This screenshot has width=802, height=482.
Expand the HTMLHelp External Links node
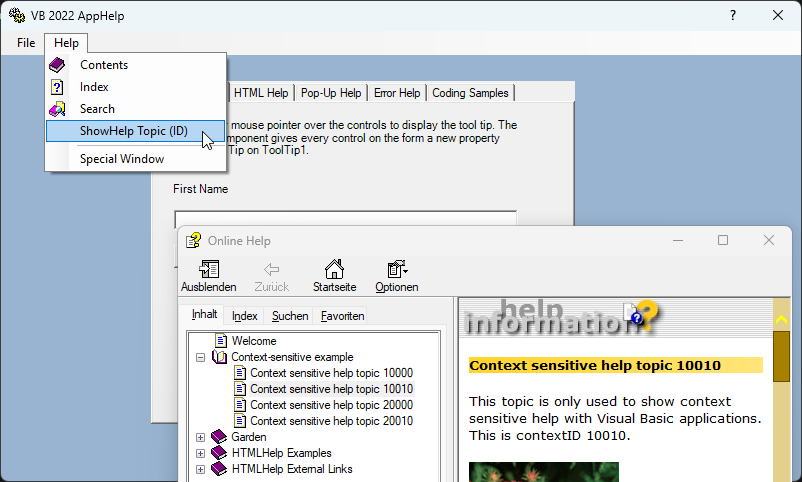pyautogui.click(x=201, y=469)
